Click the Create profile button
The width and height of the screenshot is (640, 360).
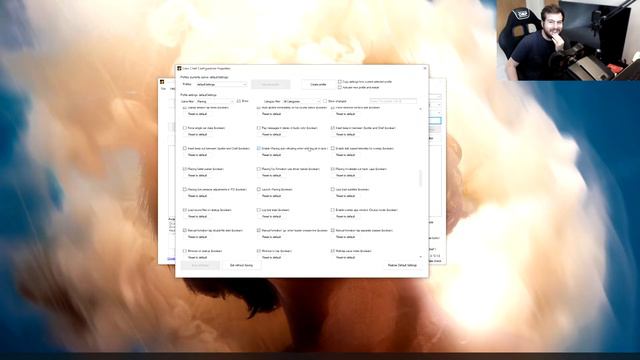coord(318,84)
